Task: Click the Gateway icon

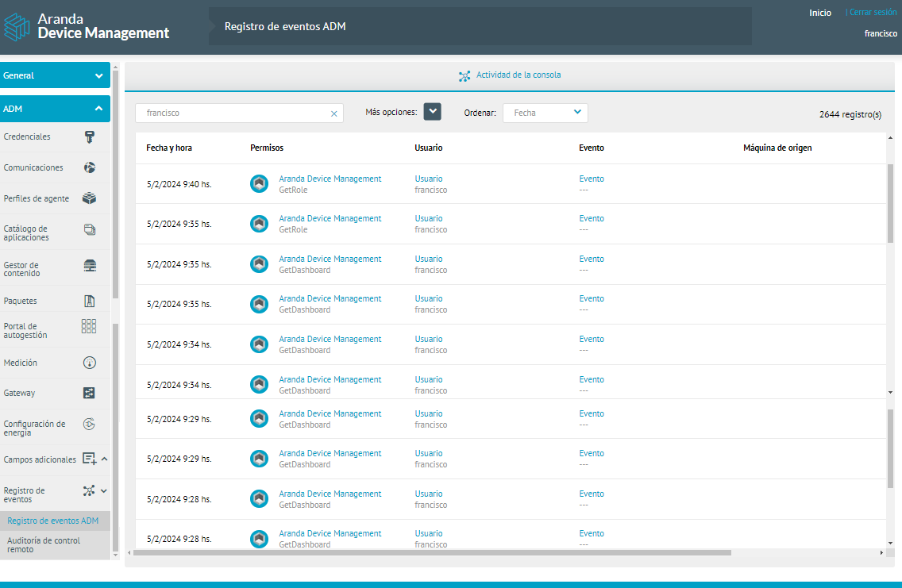Action: point(89,393)
